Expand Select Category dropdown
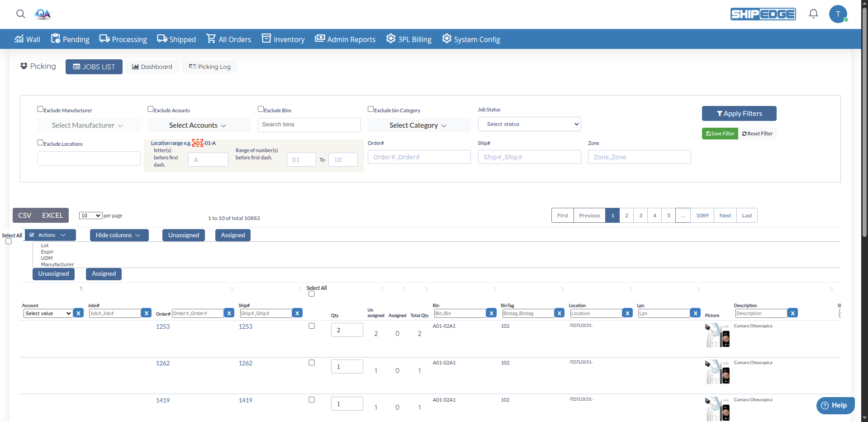Screen dimensions: 868x422 (419, 125)
